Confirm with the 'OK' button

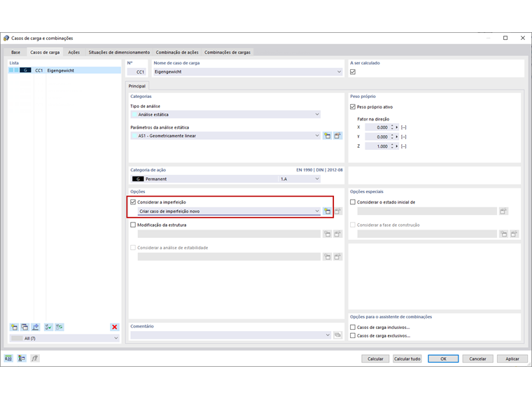[443, 358]
